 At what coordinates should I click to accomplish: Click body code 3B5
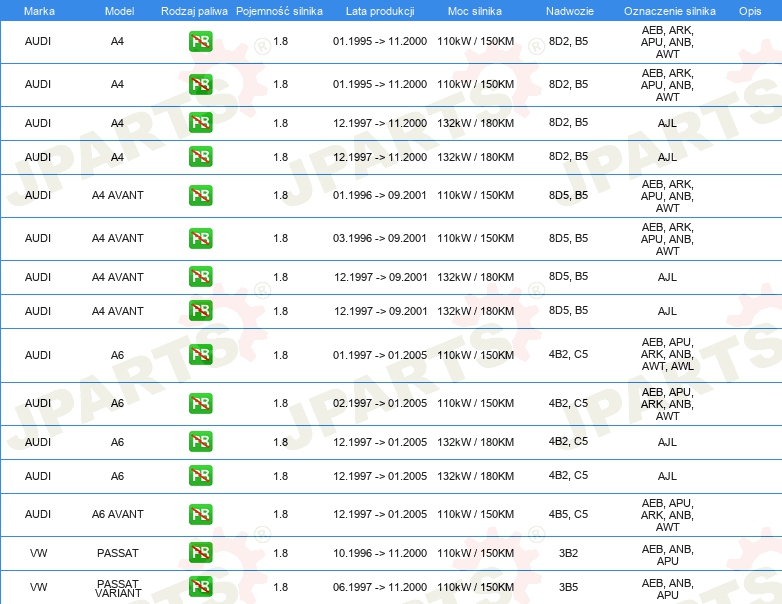[x=568, y=587]
